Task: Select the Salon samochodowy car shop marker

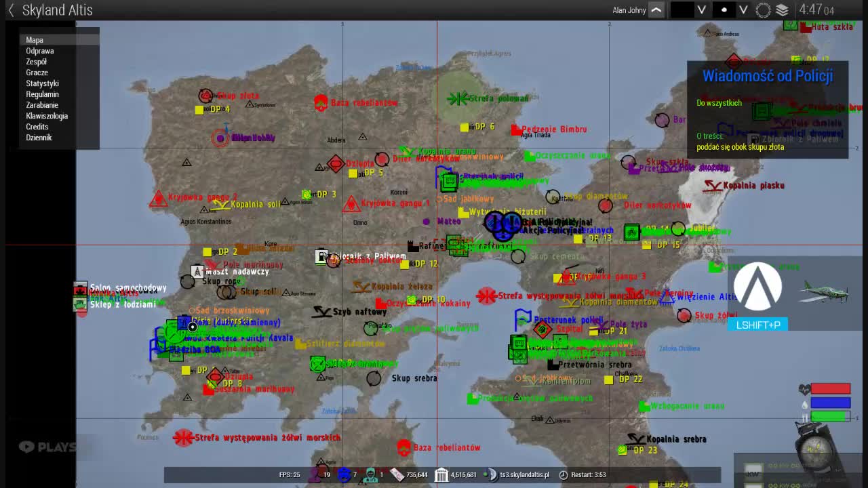Action: tap(81, 289)
